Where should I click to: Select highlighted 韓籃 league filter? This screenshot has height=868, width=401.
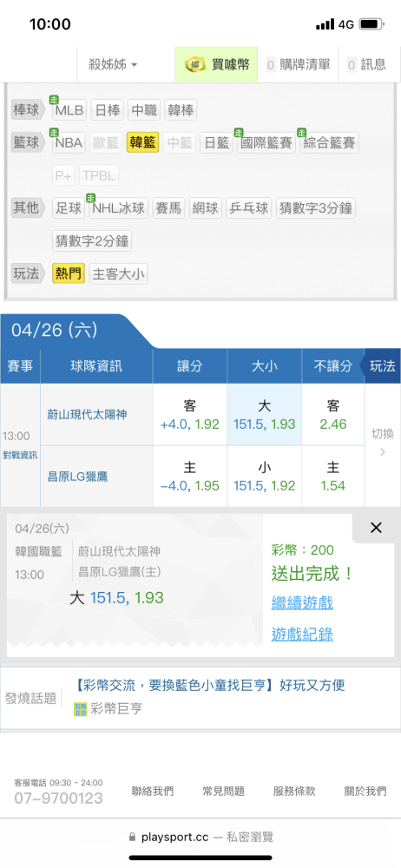point(143,143)
